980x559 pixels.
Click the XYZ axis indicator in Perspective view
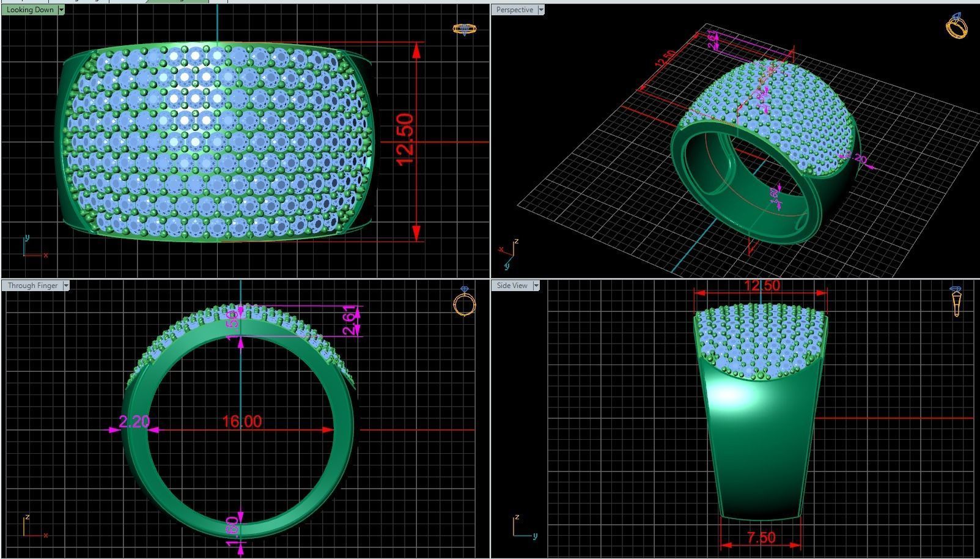509,254
